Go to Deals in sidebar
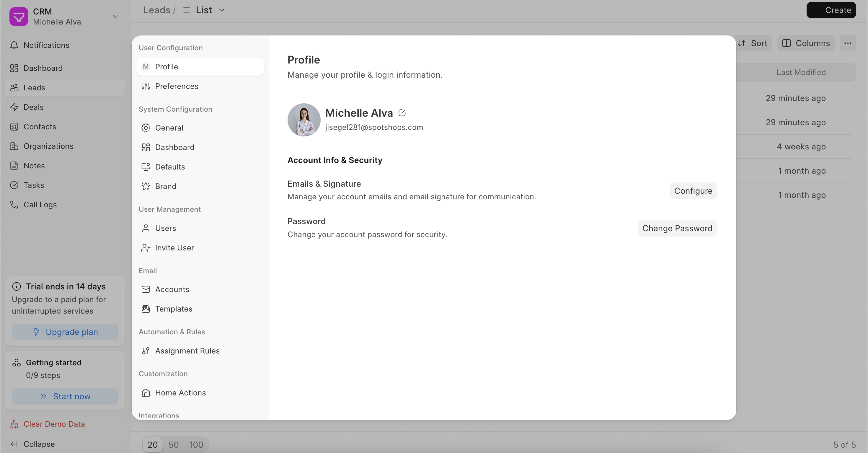 (33, 107)
